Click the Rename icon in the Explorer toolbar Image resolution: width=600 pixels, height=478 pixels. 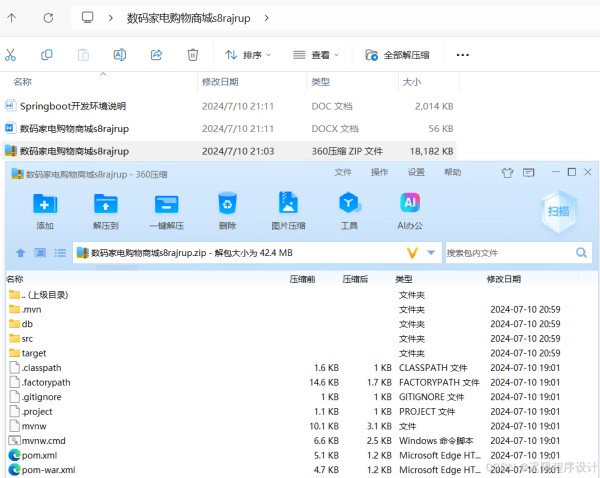[120, 55]
